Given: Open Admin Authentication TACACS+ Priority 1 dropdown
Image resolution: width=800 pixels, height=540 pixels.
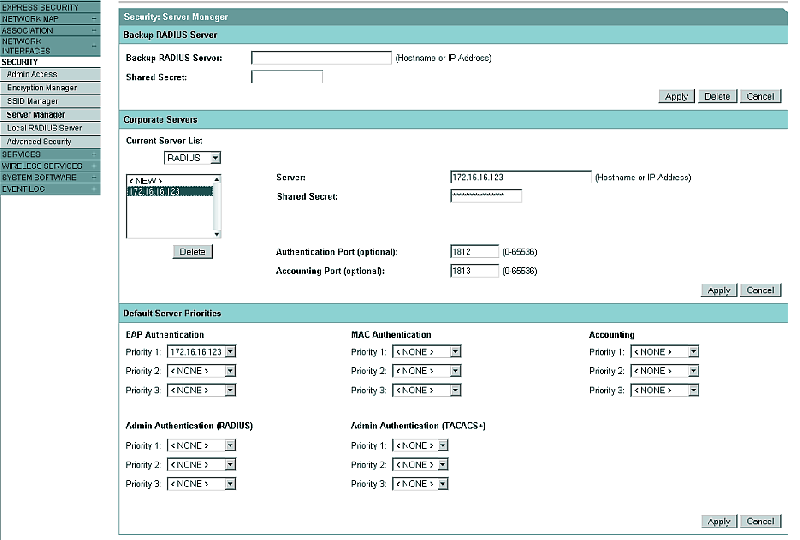Looking at the screenshot, I should click(420, 446).
